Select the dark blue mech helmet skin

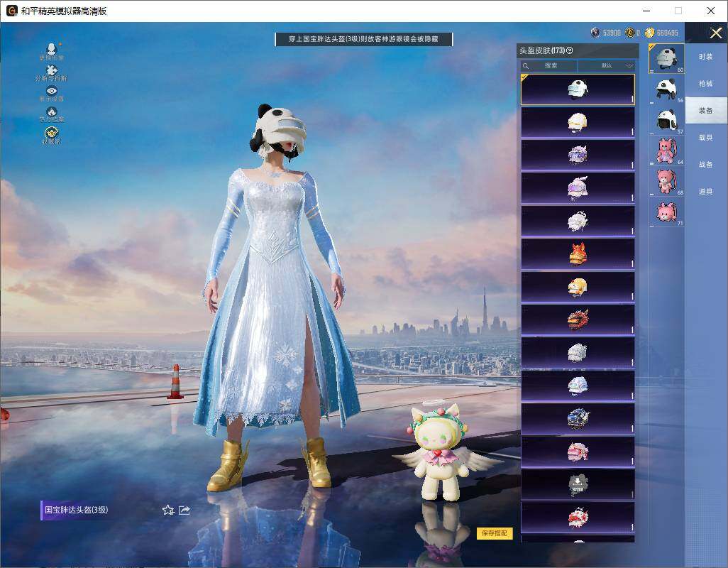578,418
